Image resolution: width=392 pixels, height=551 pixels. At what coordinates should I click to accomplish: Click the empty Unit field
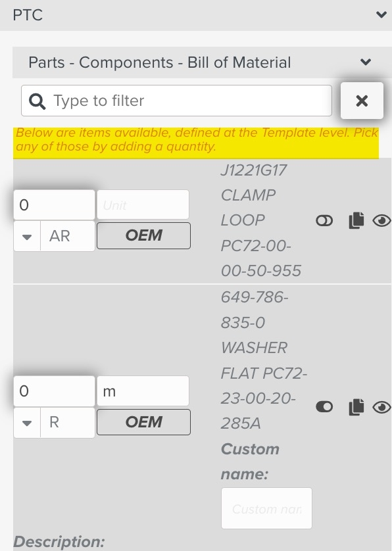click(143, 204)
